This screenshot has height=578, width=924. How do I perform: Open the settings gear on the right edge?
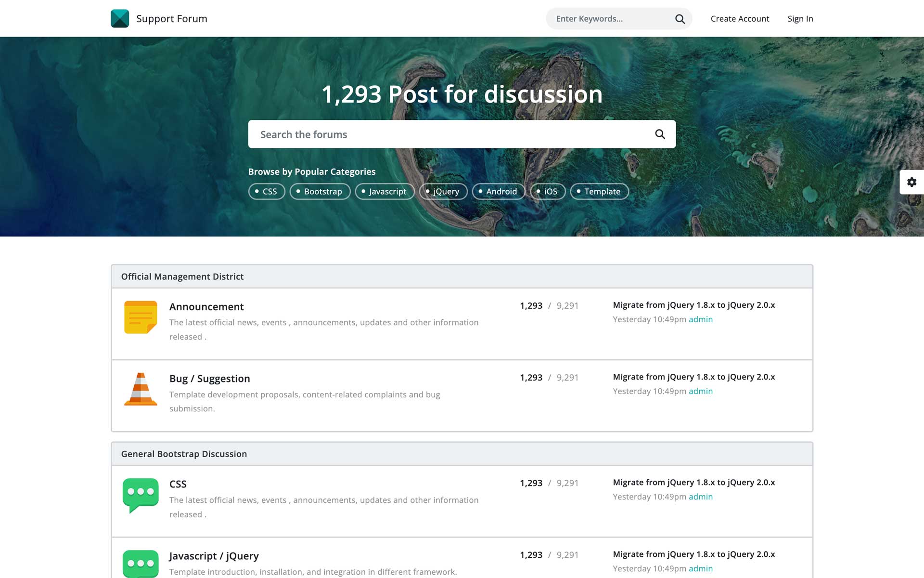[x=912, y=182]
